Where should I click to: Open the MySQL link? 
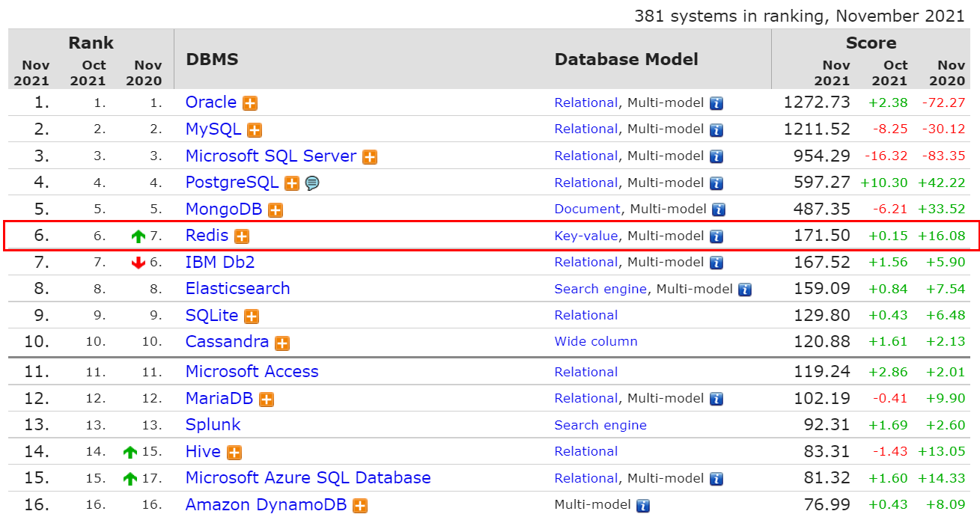[x=213, y=129]
